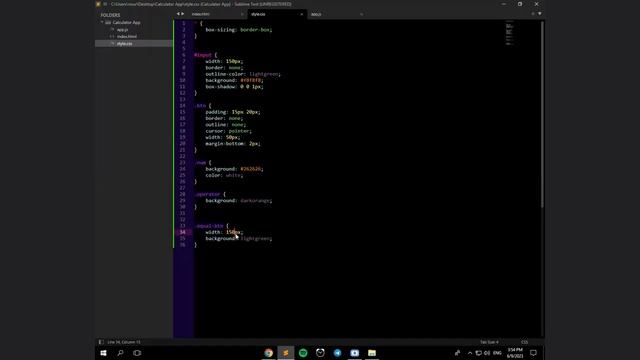640x360 pixels.
Task: Click the background: darkorange line
Action: pos(238,200)
